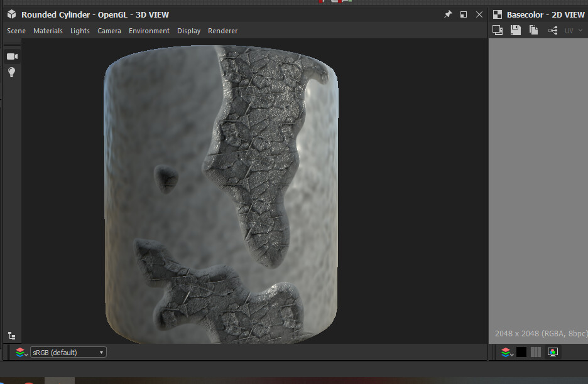Open the Environment menu

[149, 31]
